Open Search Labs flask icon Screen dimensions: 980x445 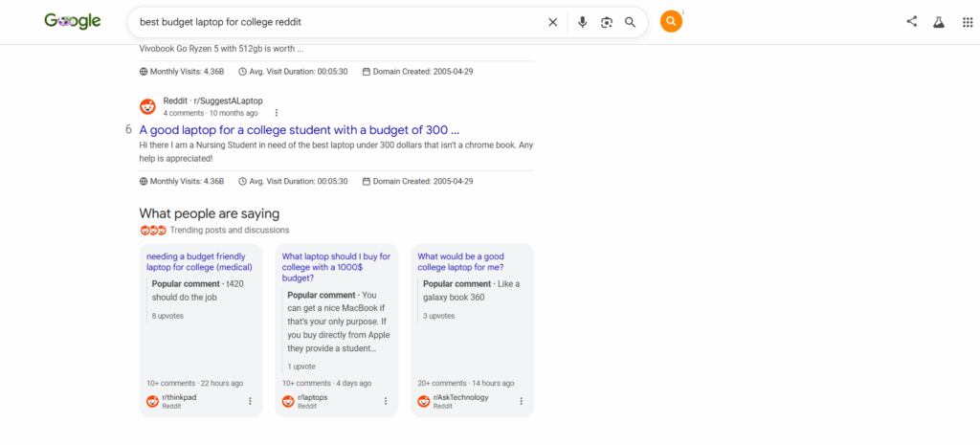click(938, 22)
